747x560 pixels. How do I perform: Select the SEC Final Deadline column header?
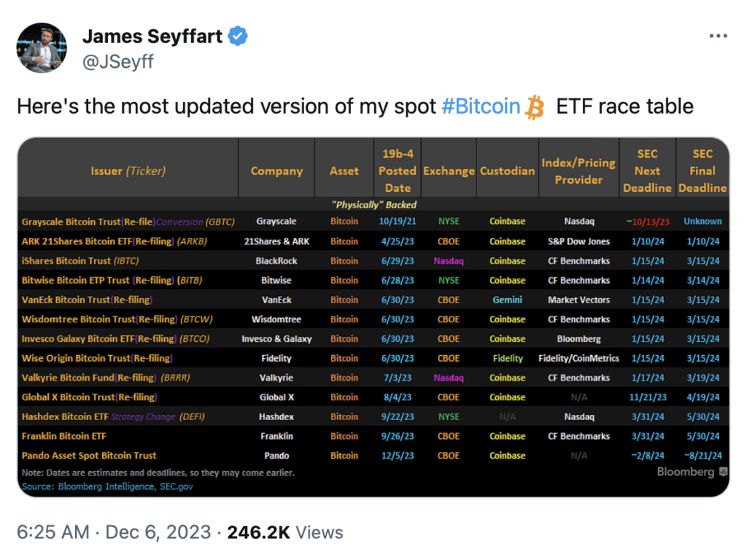tap(703, 171)
